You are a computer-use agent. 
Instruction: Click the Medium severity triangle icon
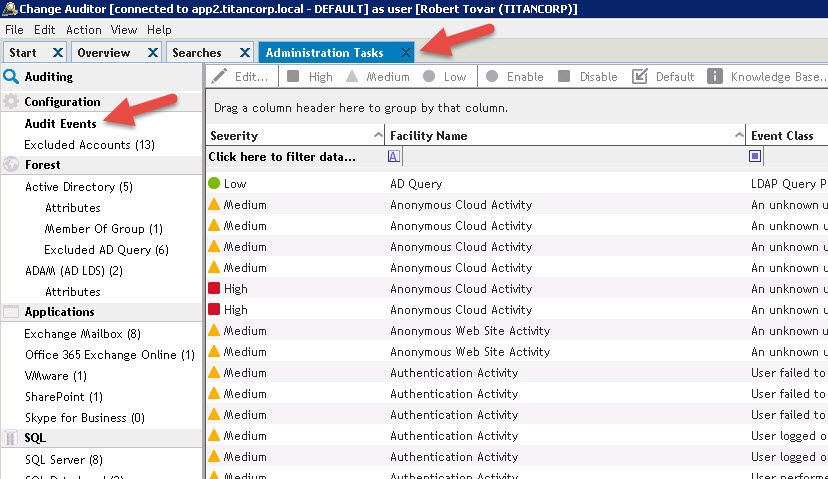click(x=352, y=77)
